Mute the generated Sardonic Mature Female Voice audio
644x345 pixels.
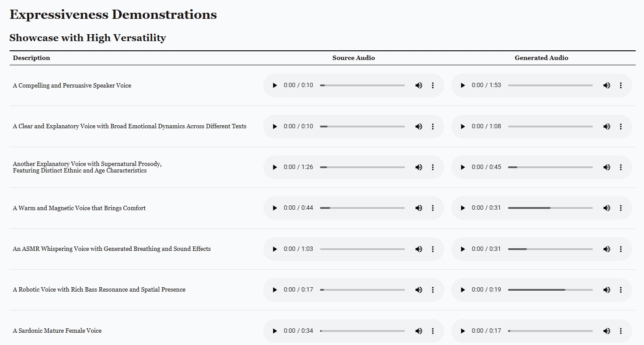606,331
